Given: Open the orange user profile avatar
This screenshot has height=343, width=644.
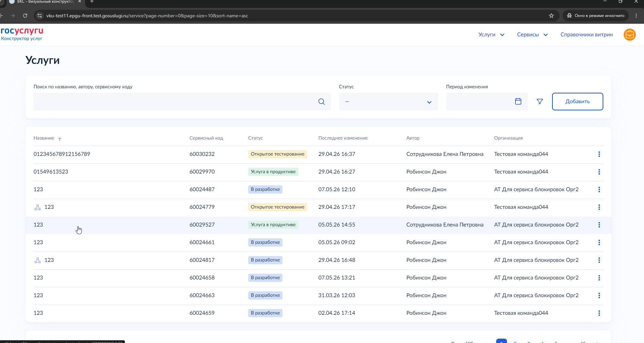Looking at the screenshot, I should (630, 35).
